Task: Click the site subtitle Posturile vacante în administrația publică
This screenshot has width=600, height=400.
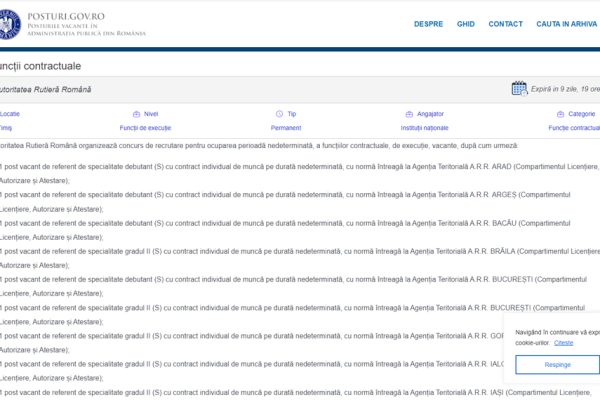Action: (x=86, y=29)
